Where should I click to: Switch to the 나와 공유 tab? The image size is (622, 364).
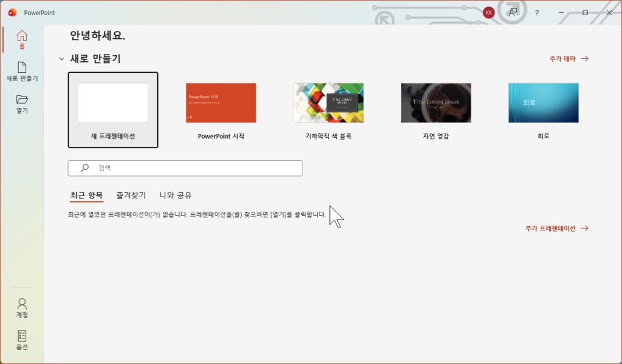[176, 195]
